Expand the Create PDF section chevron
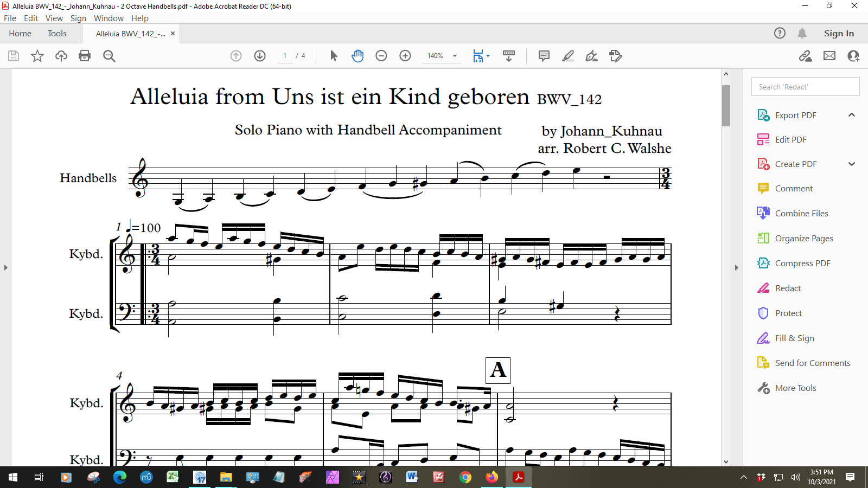This screenshot has width=868, height=488. [x=852, y=164]
